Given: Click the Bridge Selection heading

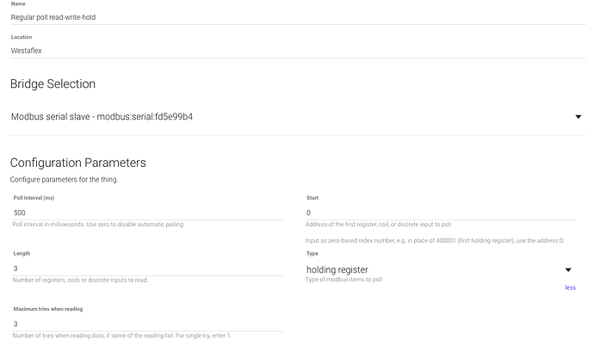Looking at the screenshot, I should (53, 83).
